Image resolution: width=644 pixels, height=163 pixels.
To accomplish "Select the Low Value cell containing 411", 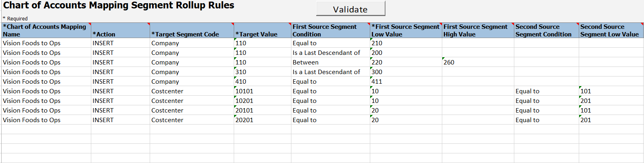I will tap(405, 82).
